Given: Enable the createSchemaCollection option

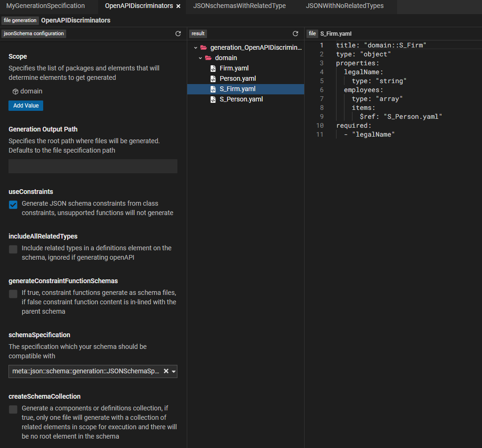Looking at the screenshot, I should click(13, 409).
